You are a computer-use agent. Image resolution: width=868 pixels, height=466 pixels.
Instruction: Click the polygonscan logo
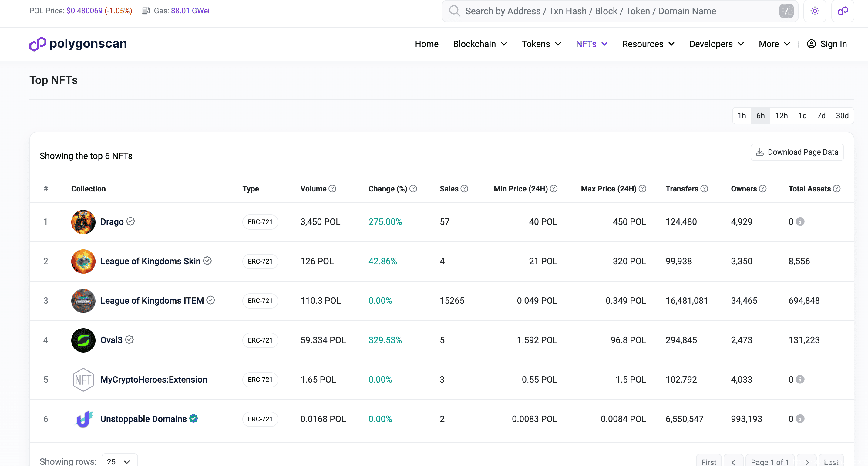coord(78,44)
